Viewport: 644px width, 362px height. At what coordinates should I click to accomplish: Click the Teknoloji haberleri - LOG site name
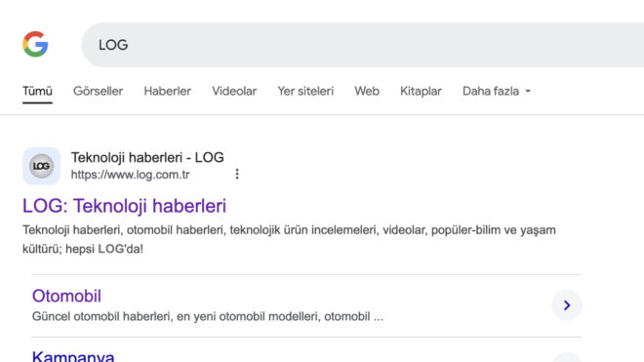(x=147, y=157)
